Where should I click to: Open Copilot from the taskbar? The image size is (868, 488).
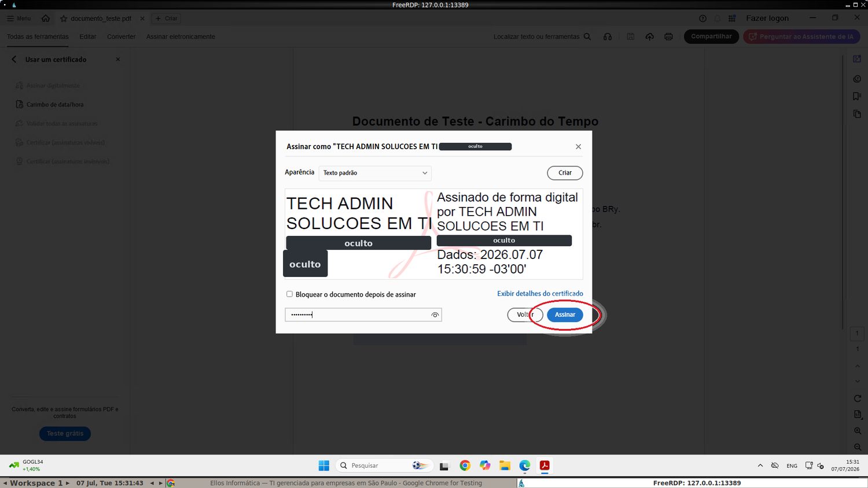485,465
